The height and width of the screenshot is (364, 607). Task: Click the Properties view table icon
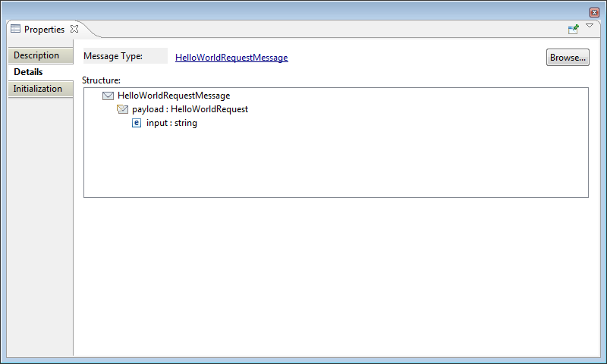15,30
